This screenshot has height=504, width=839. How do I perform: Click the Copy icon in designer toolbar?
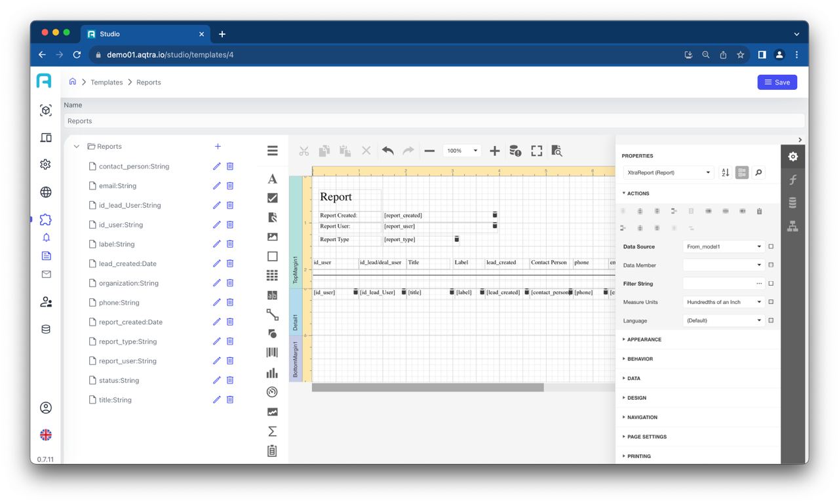point(324,151)
